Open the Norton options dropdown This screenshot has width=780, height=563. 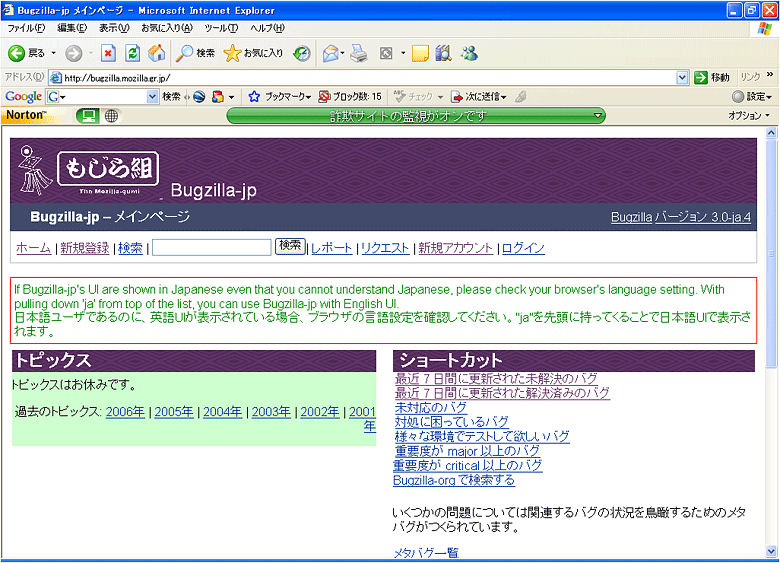(x=749, y=115)
